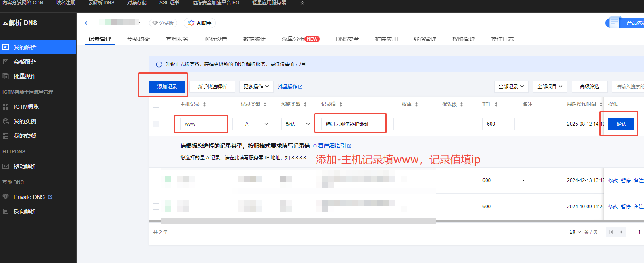Click the 批量操作 external link icon
The height and width of the screenshot is (263, 644).
300,87
